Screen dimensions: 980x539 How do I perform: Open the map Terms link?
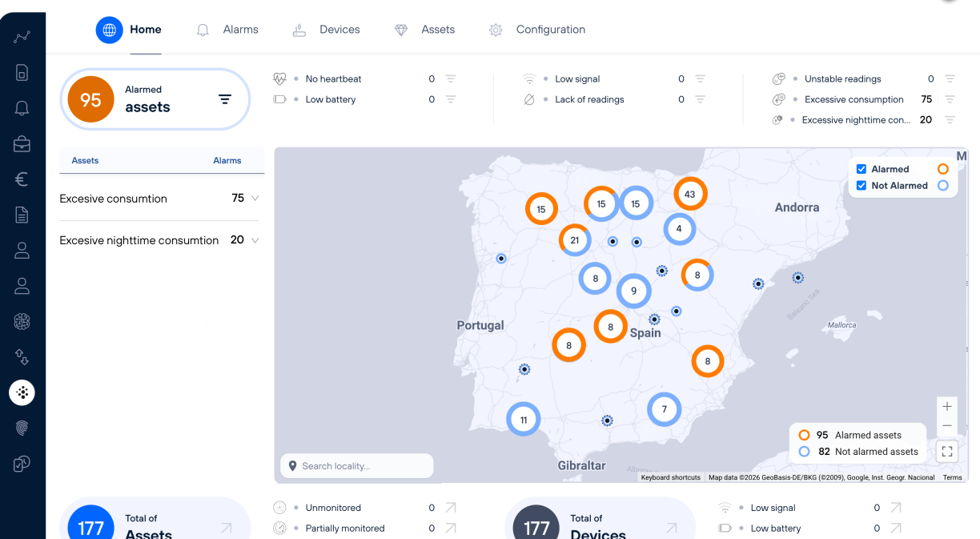pyautogui.click(x=952, y=477)
